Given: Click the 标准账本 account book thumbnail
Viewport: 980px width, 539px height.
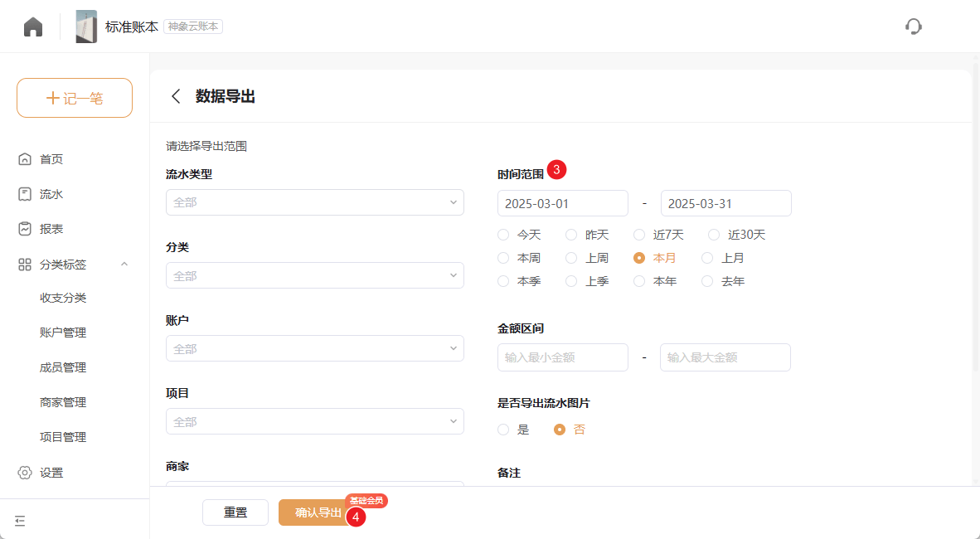Looking at the screenshot, I should pyautogui.click(x=86, y=27).
